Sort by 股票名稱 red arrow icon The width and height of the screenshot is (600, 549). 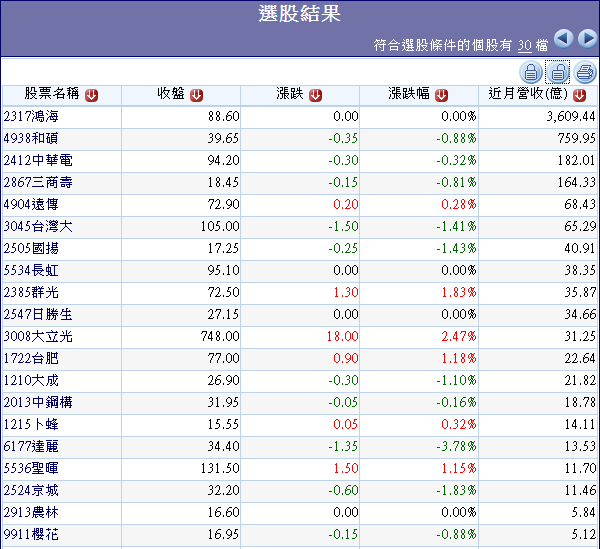[x=91, y=95]
